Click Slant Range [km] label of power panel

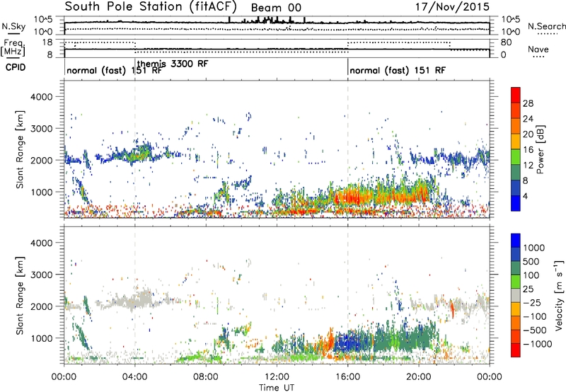(20, 150)
